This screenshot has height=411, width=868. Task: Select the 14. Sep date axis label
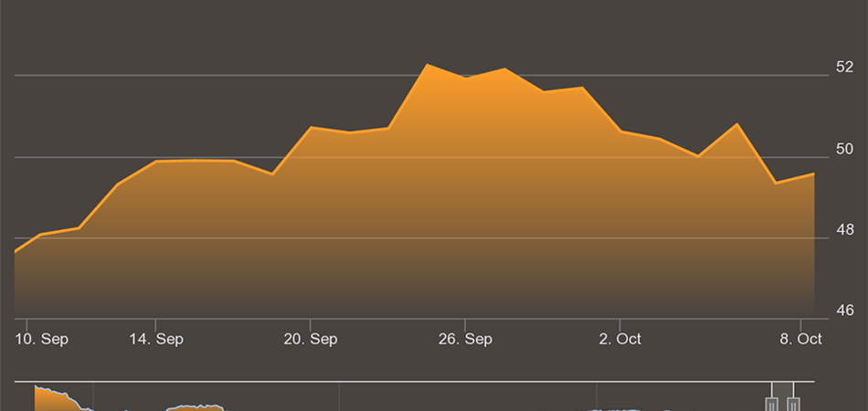(x=156, y=339)
